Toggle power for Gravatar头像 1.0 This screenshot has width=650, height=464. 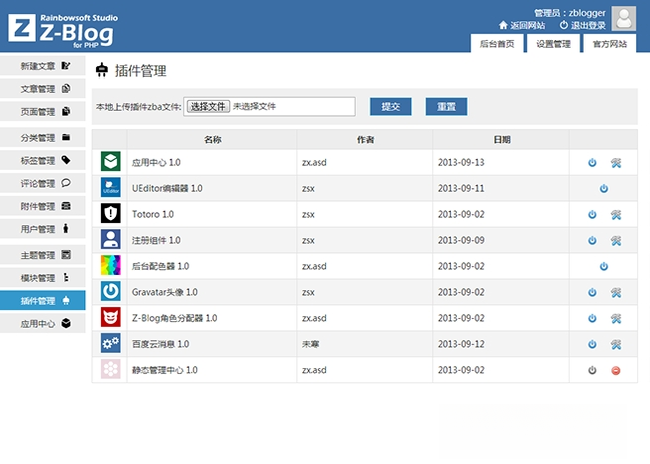pos(592,292)
